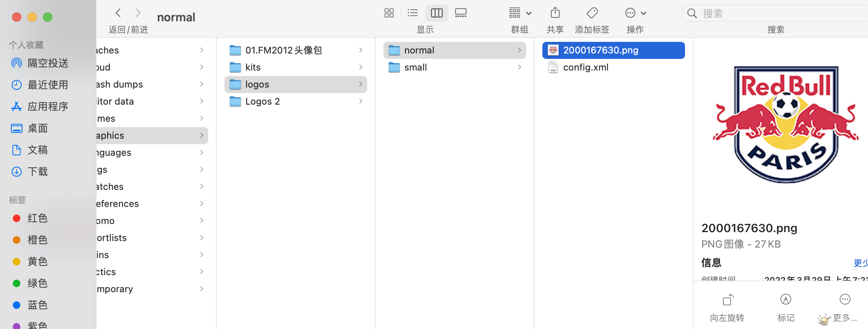Select the gallery view mode

tap(461, 13)
